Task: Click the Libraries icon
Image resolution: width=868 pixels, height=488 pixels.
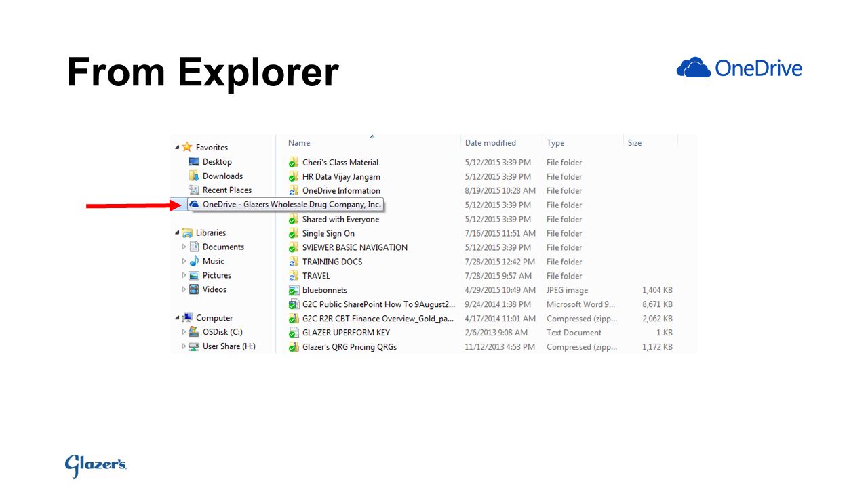Action: tap(187, 232)
